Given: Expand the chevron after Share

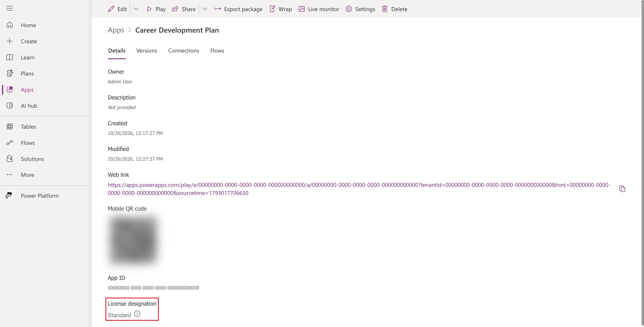Looking at the screenshot, I should click(x=205, y=9).
